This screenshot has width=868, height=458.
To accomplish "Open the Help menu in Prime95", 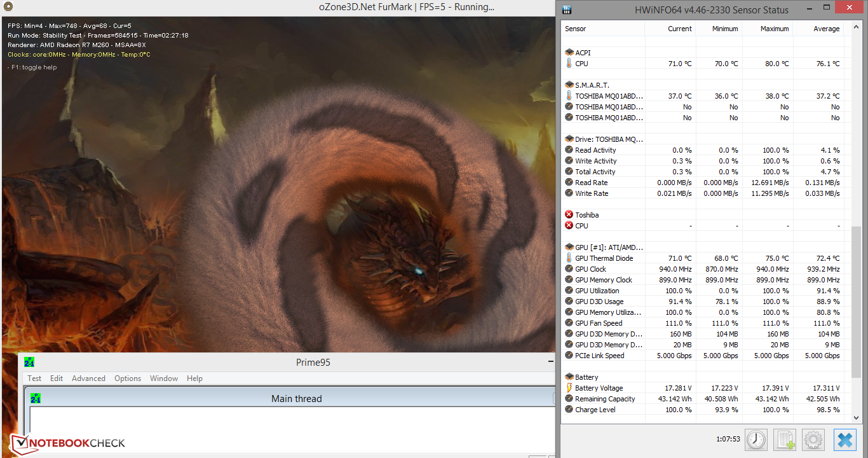I will pos(194,378).
